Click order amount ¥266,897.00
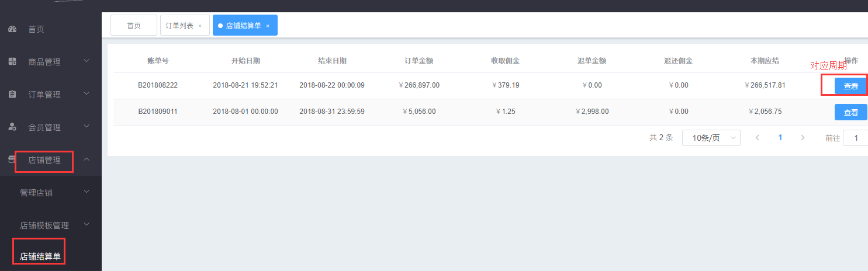 [x=419, y=85]
